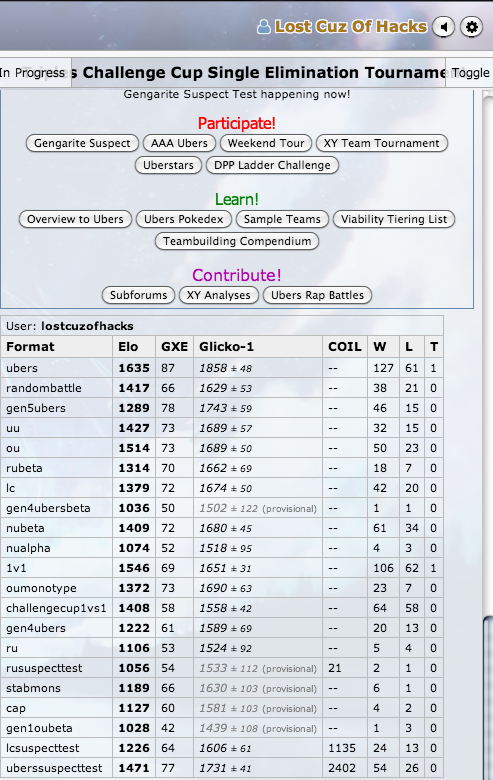Click the Subforums button
This screenshot has width=493, height=780.
tap(138, 295)
